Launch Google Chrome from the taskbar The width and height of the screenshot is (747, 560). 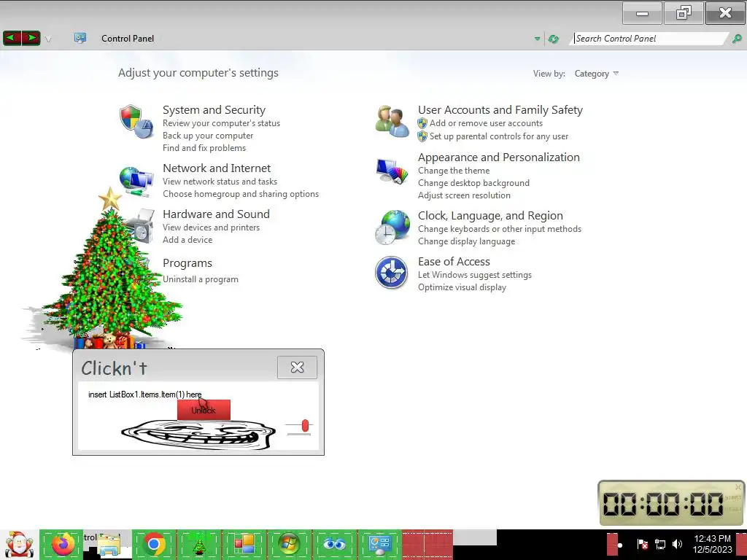tap(153, 544)
